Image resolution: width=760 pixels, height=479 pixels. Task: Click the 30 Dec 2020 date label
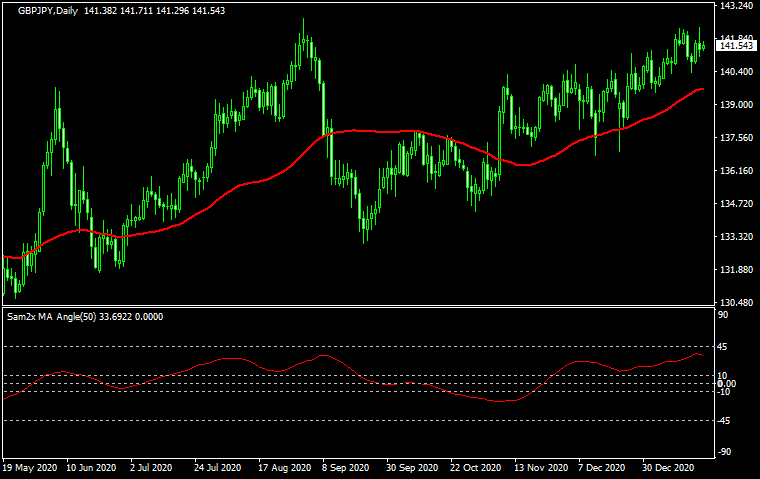pyautogui.click(x=668, y=468)
